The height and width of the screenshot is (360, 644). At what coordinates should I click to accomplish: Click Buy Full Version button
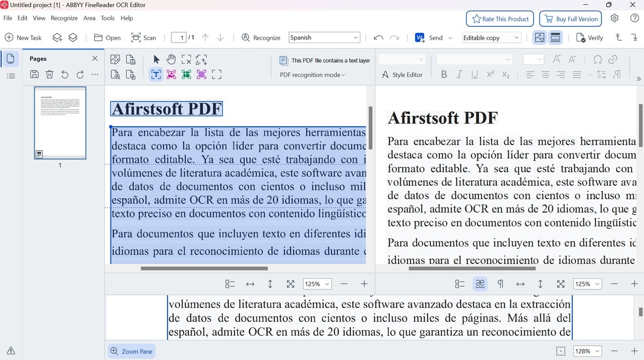coord(571,19)
